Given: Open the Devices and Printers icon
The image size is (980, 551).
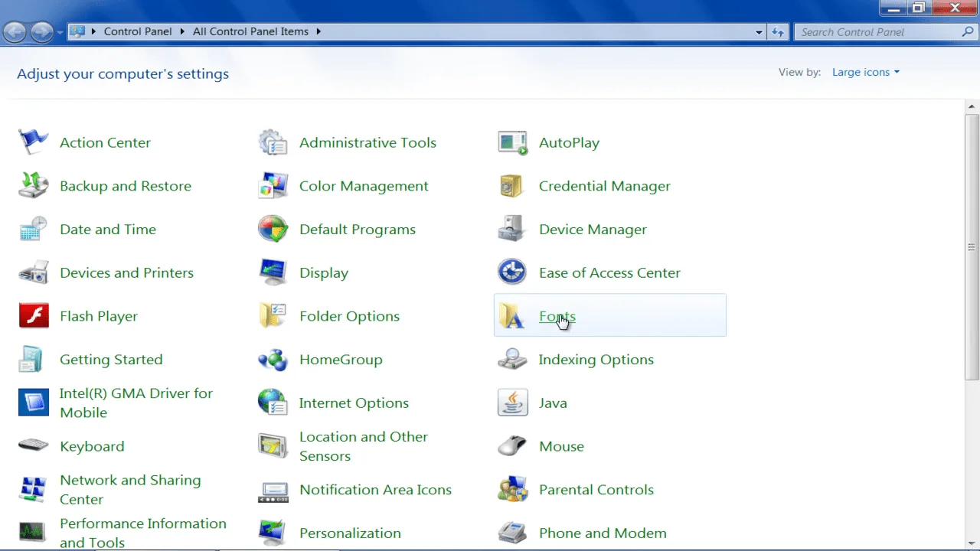Looking at the screenshot, I should 34,272.
